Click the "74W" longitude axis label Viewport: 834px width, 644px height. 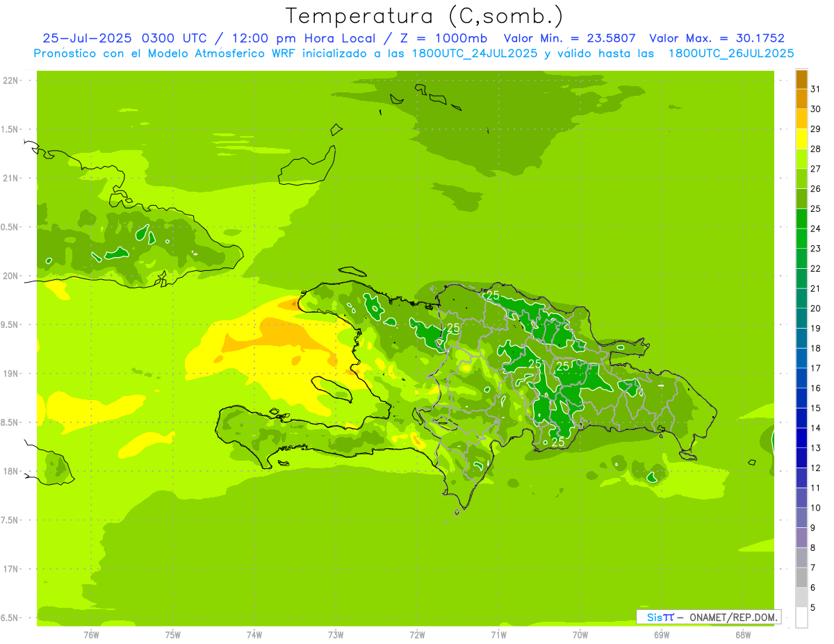[254, 635]
